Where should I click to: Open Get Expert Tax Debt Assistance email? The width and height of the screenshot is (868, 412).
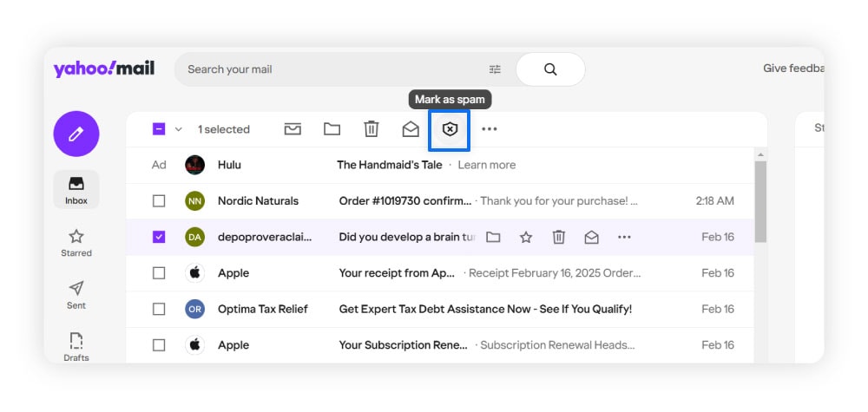point(485,309)
